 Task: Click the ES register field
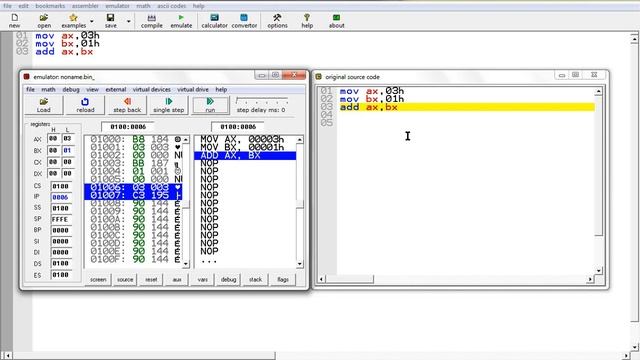[x=61, y=275]
